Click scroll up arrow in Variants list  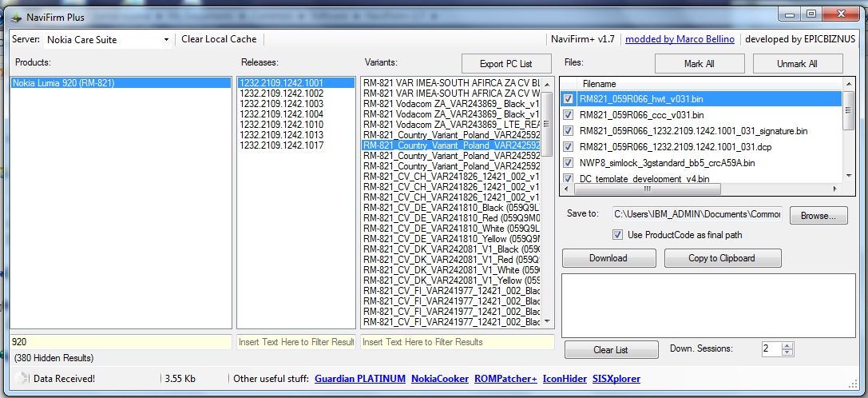click(x=547, y=84)
